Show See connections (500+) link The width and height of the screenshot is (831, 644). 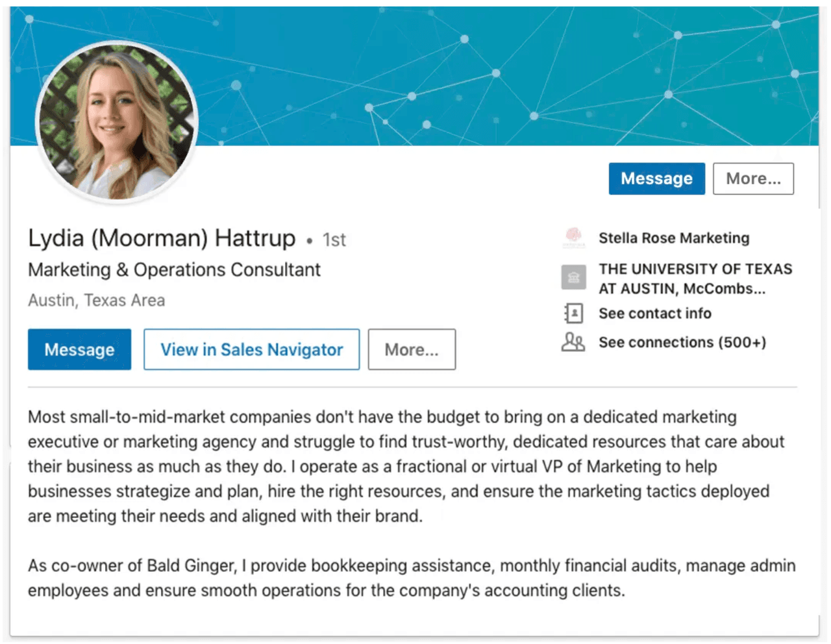(x=682, y=342)
